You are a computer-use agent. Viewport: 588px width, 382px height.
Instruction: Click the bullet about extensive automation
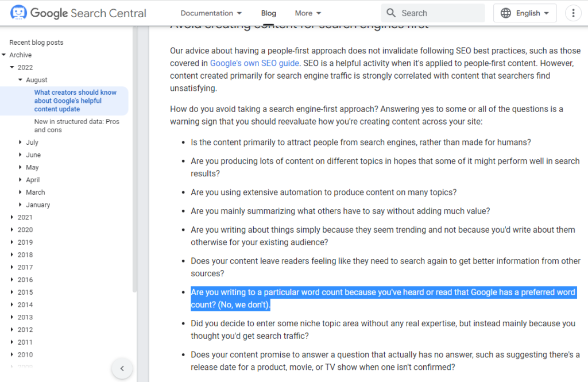(x=324, y=192)
